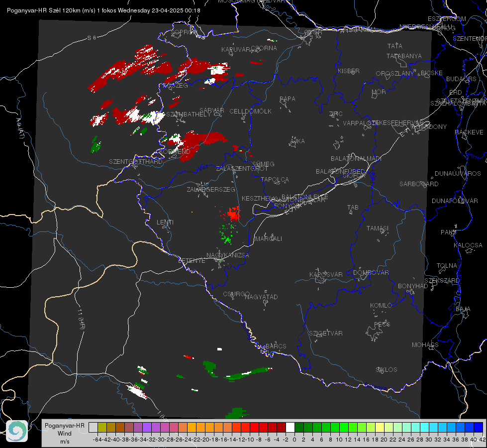Screen dimensions: 487x448
Task: Click the SZIGETVAR city label
Action: click(x=326, y=334)
